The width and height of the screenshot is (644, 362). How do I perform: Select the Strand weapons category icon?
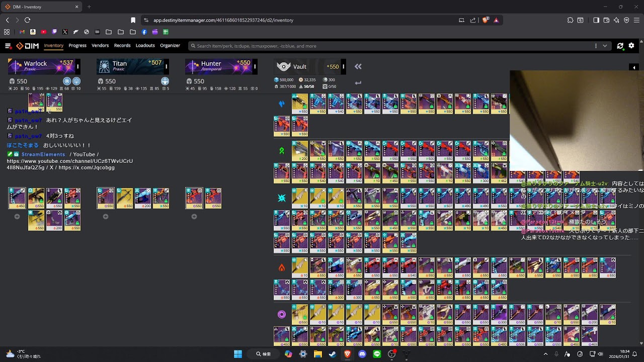[282, 151]
